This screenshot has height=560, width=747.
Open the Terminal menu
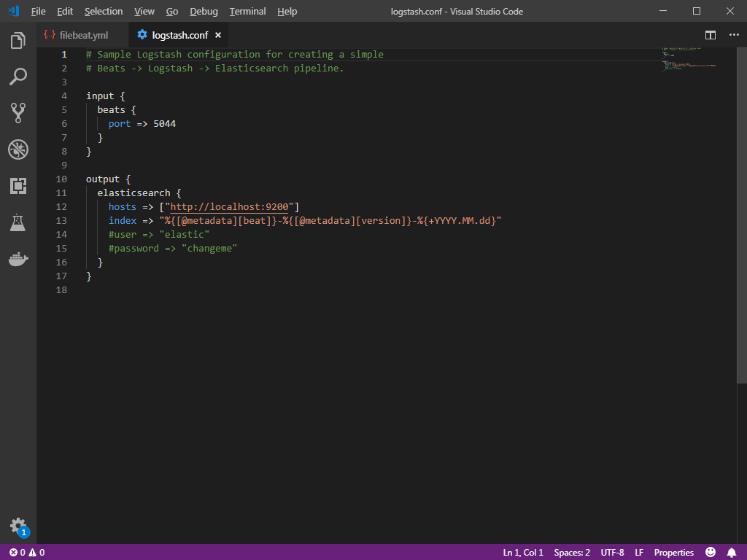[x=247, y=12]
